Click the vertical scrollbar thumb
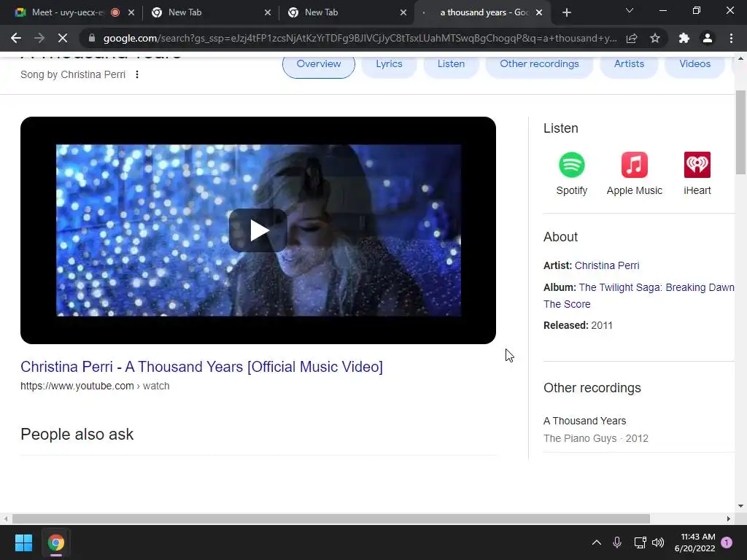 [740, 133]
